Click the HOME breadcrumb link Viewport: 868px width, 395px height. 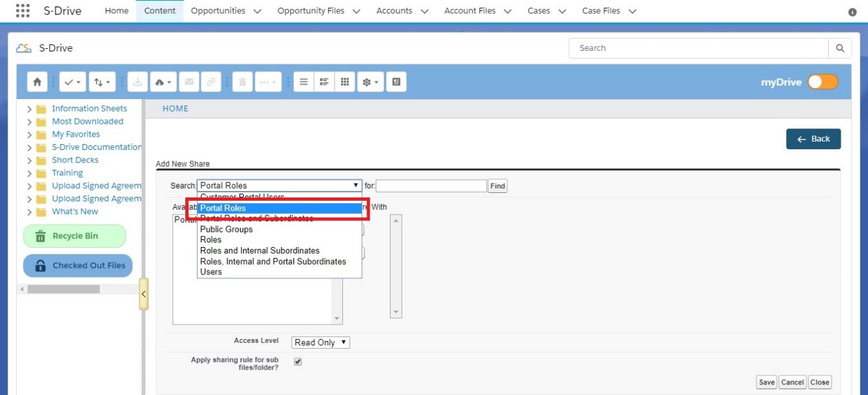click(x=175, y=109)
